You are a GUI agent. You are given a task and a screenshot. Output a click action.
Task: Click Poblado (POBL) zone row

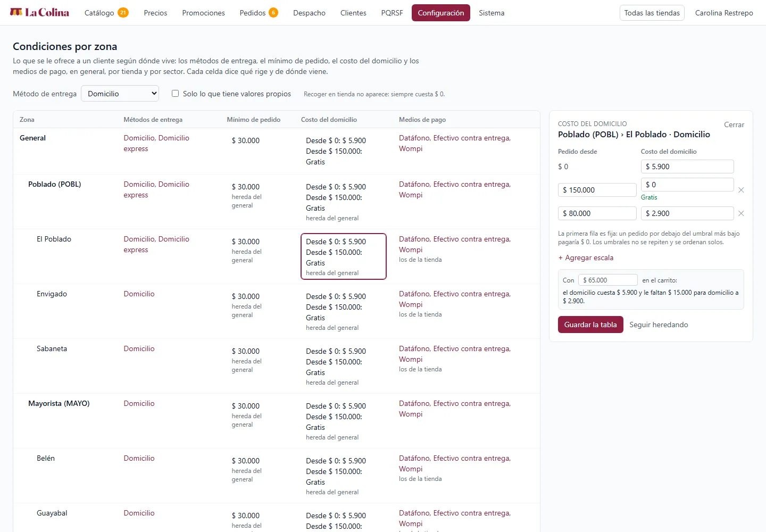click(276, 202)
